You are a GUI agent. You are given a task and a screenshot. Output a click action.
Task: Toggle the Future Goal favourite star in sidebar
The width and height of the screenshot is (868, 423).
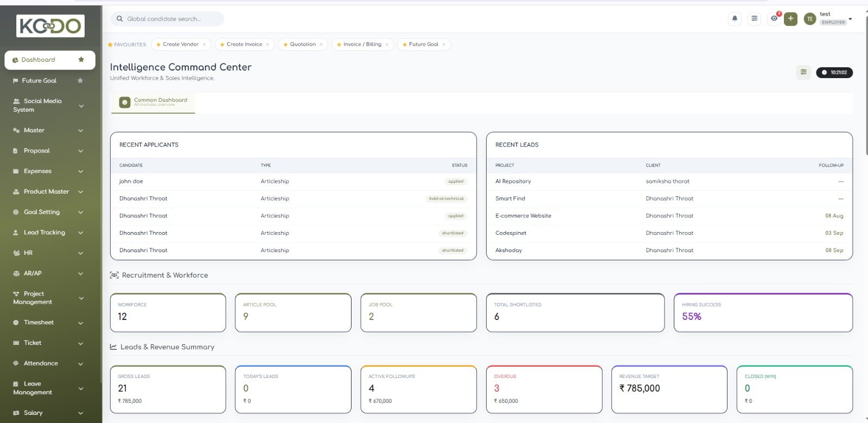[80, 80]
